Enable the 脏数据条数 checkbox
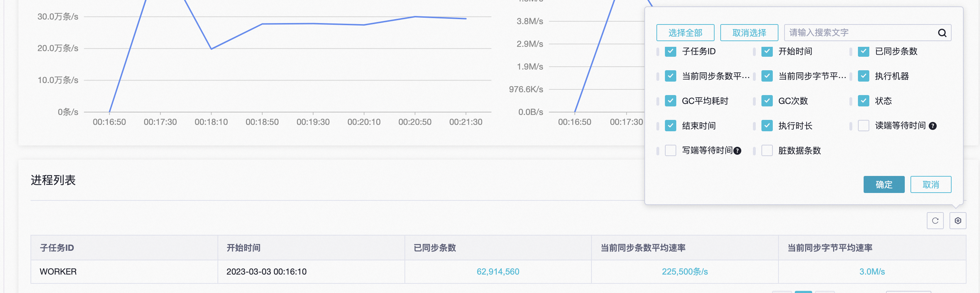 (x=767, y=150)
